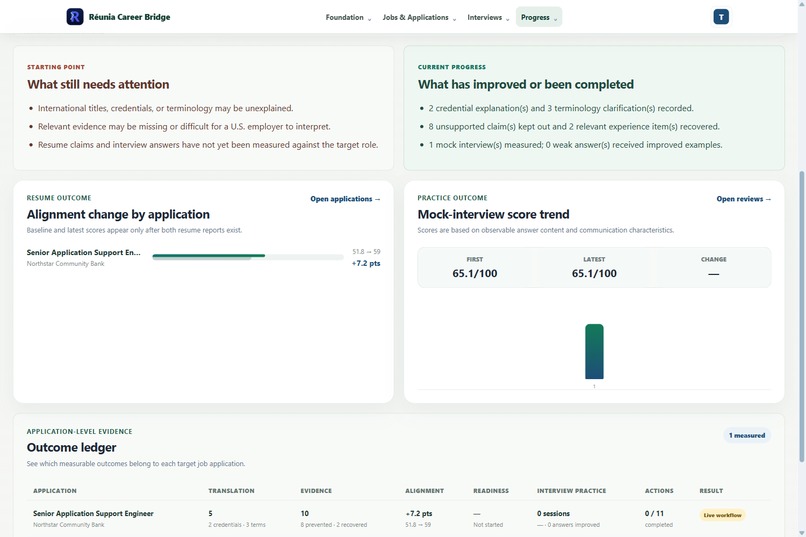Click the alignment progress bar for Northstar

pyautogui.click(x=248, y=256)
